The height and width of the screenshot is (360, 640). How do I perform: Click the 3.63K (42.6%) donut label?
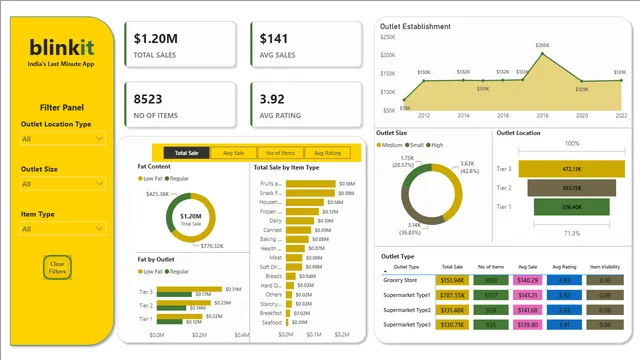pyautogui.click(x=469, y=167)
